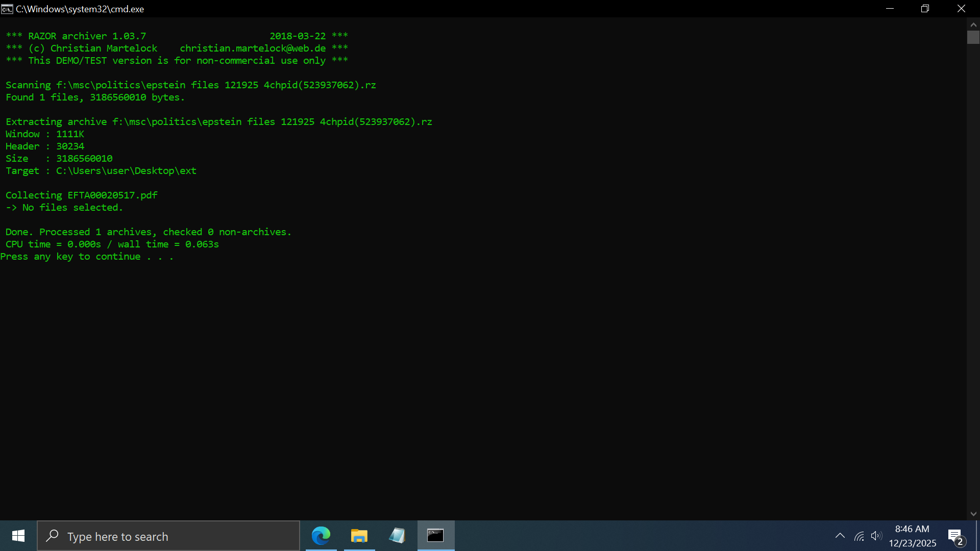Open the notepad-style app on taskbar
This screenshot has height=551, width=980.
click(397, 536)
